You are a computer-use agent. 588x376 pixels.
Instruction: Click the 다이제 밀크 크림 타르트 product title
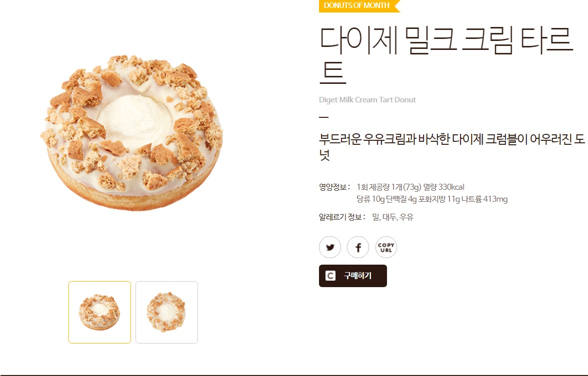pyautogui.click(x=446, y=55)
